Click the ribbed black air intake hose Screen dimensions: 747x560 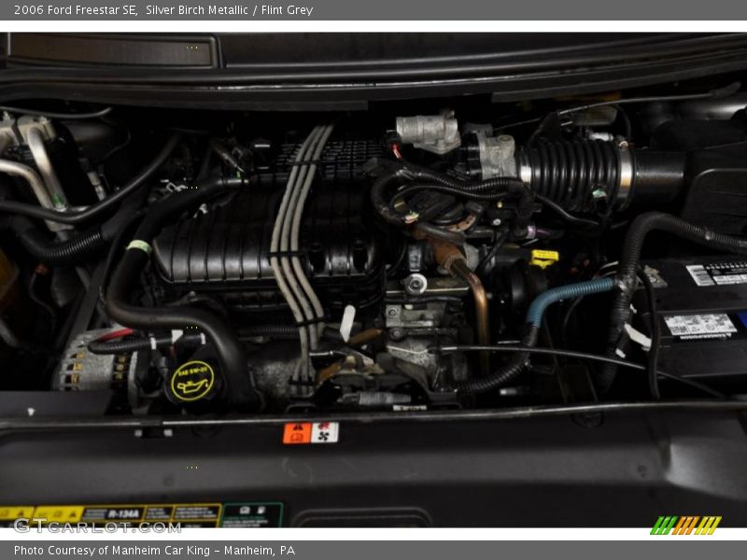(x=571, y=175)
